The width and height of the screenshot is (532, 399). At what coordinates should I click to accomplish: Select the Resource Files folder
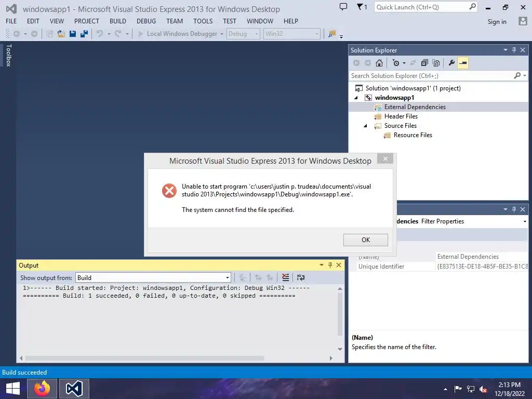pyautogui.click(x=413, y=135)
